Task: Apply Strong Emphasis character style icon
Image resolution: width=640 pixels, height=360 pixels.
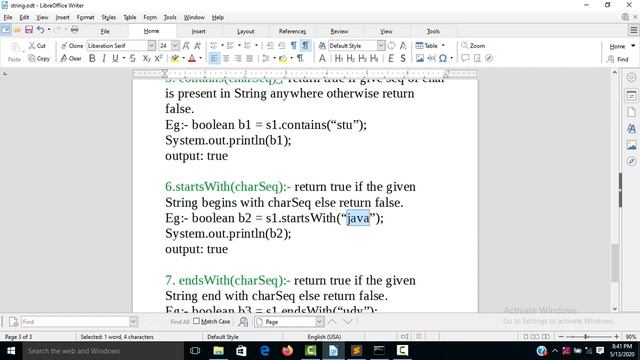Action: click(x=403, y=58)
